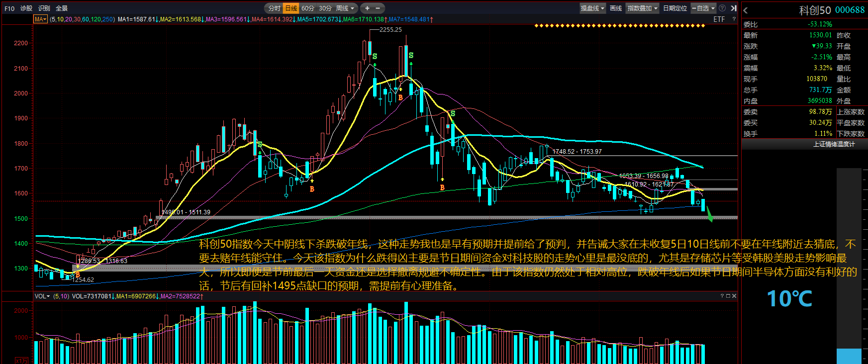Close the VOL indicator panel
The image size is (868, 364).
(734, 296)
